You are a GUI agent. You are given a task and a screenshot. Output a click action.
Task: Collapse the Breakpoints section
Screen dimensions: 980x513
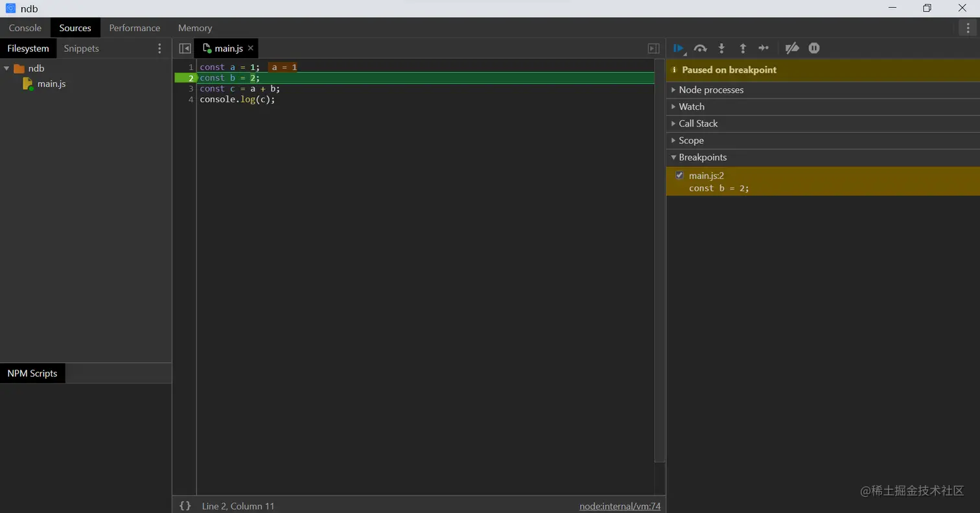click(823, 158)
